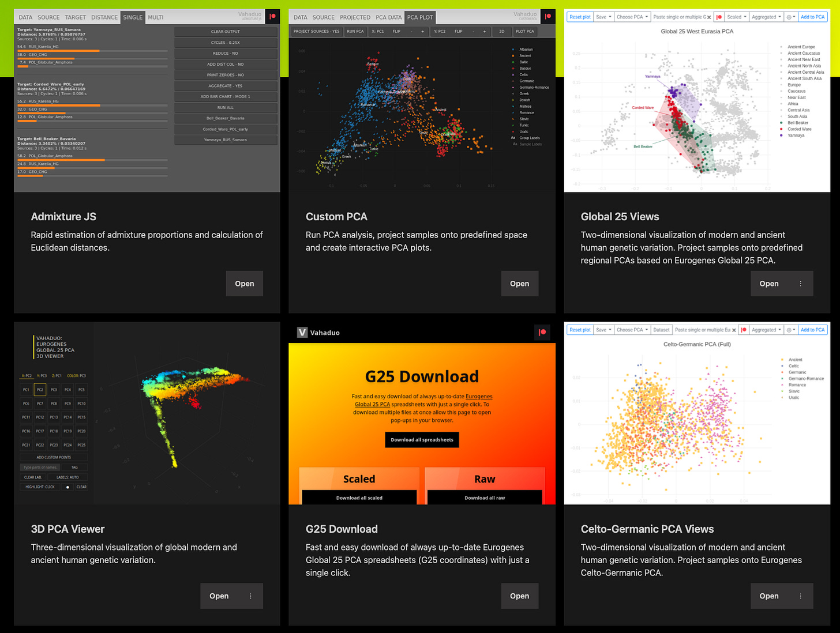Toggle PROJECT SOURCES - YES in Custom PCA
Viewport: 840px width, 633px height.
pos(316,31)
